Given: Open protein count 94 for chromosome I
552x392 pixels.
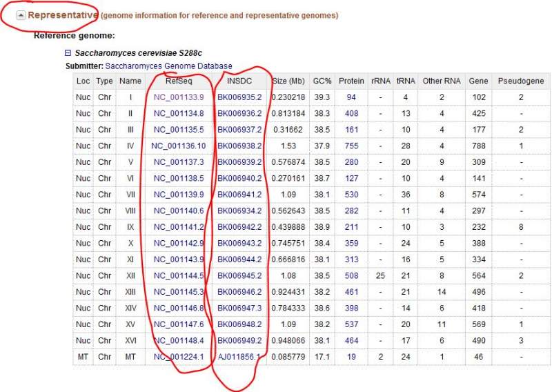Looking at the screenshot, I should pos(351,97).
